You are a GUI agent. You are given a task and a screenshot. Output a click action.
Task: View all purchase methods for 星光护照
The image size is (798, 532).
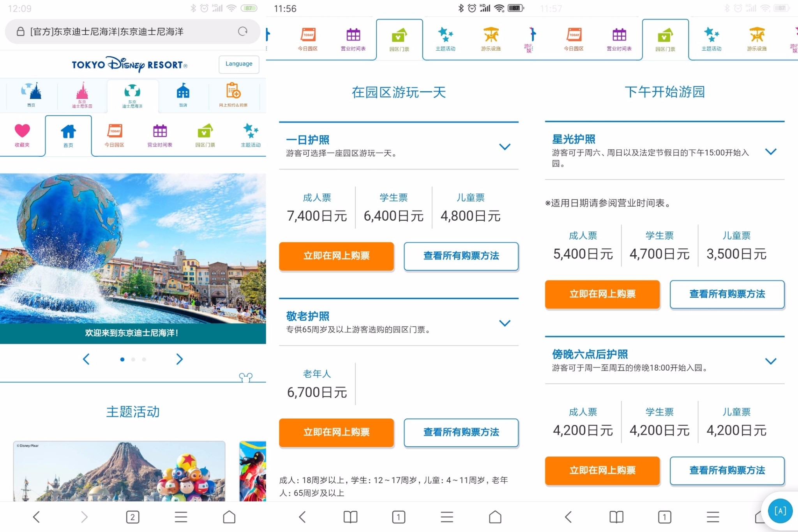[727, 294]
